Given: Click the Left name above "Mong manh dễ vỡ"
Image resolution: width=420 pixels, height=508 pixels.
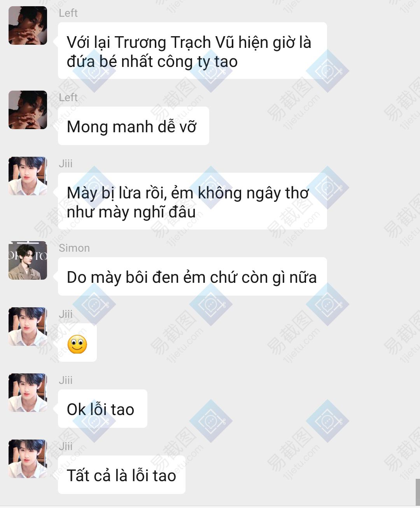Looking at the screenshot, I should click(x=68, y=97).
